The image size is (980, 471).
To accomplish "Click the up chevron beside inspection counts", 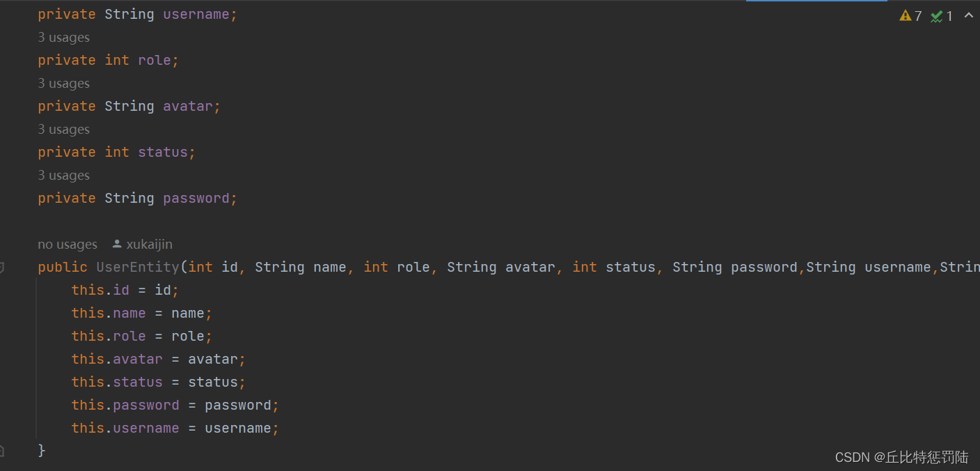I will point(968,15).
